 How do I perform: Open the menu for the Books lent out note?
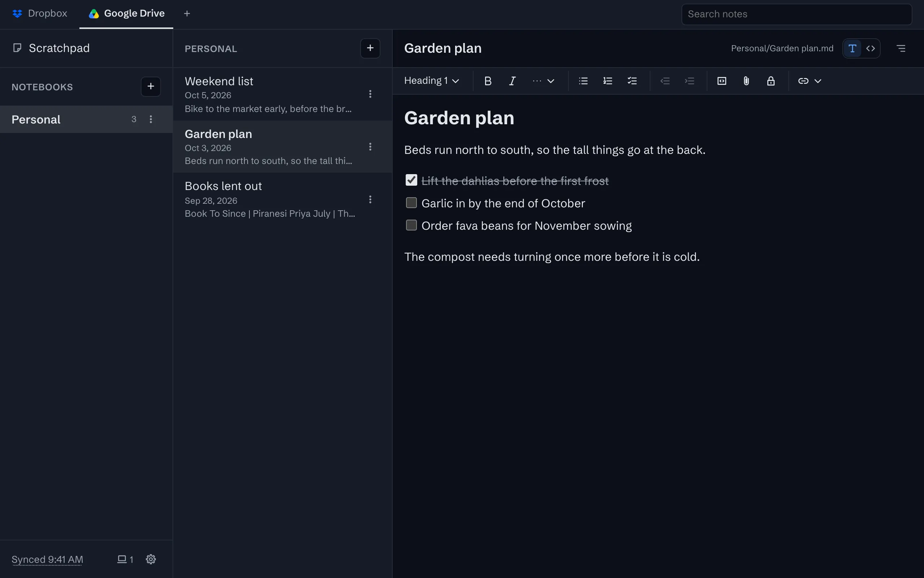[x=370, y=199]
